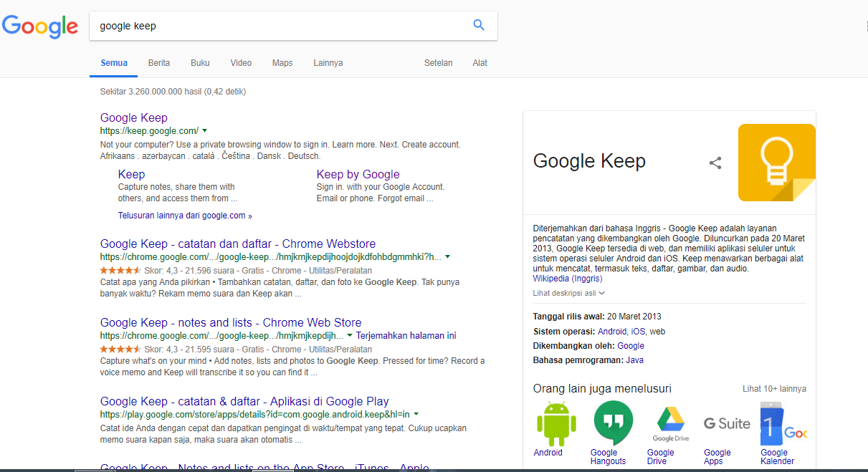Open 'Google Keep - notes and lists - Chrome Web Store'
This screenshot has height=472, width=868.
(231, 322)
